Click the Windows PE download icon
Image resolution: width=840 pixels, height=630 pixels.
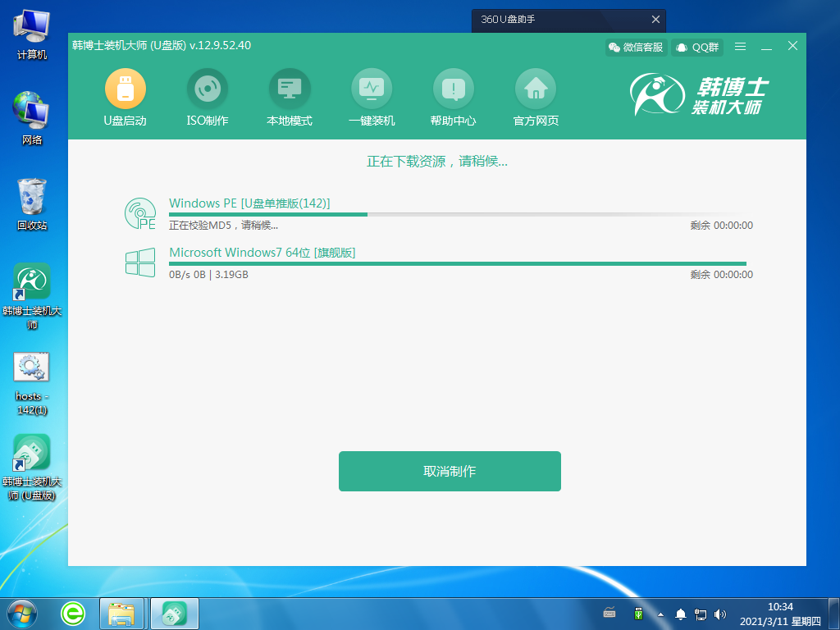tap(140, 212)
